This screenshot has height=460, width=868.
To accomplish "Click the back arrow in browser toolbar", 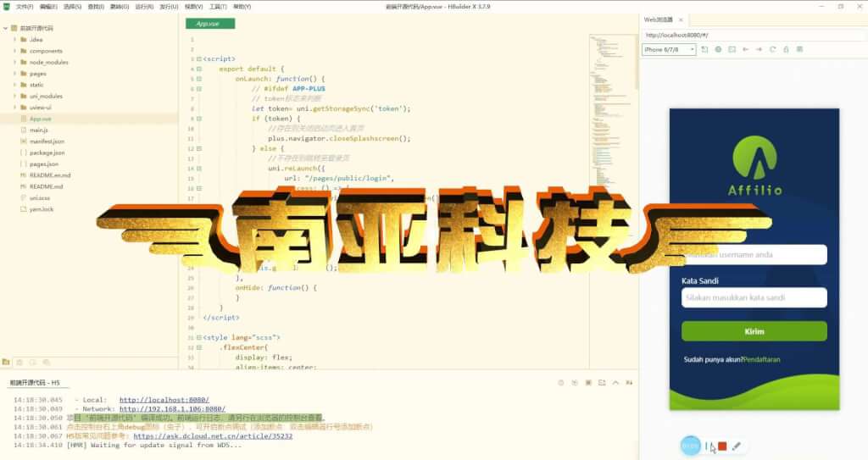I will (x=746, y=49).
